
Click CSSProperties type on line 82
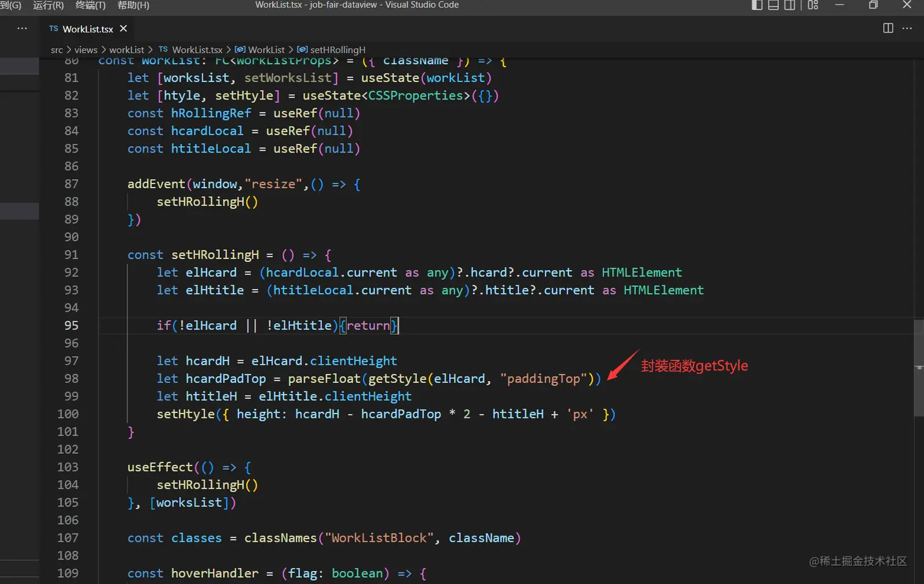pyautogui.click(x=416, y=95)
